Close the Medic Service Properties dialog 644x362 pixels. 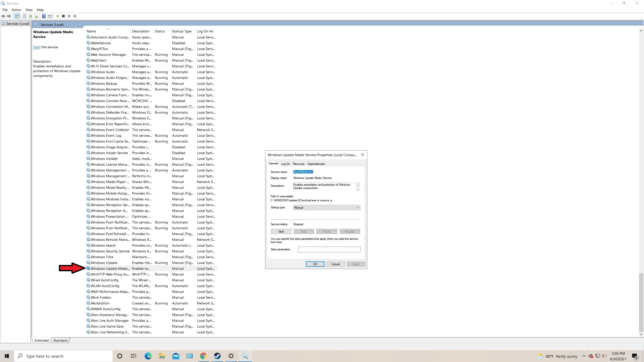point(363,155)
